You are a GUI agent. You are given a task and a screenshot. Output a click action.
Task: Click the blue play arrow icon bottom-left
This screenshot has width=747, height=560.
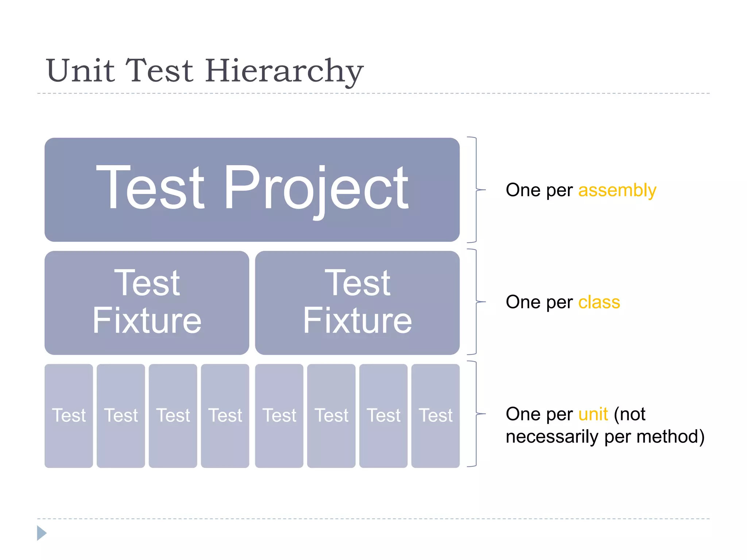tap(42, 533)
